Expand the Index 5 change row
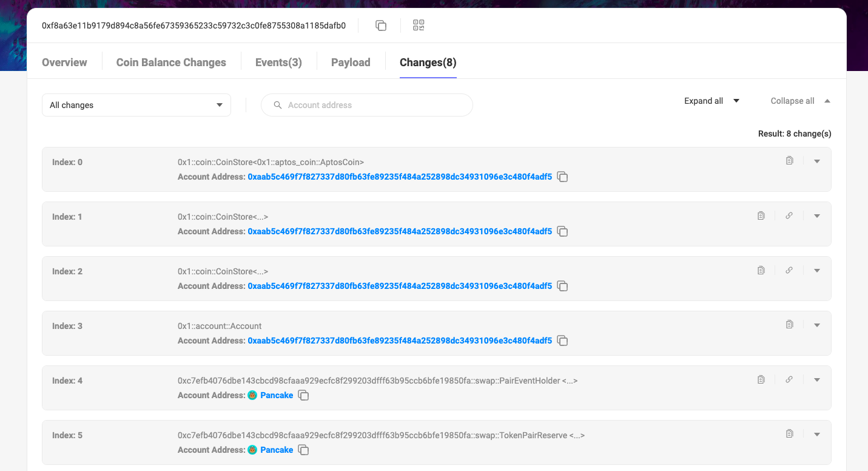868x471 pixels. coord(817,435)
